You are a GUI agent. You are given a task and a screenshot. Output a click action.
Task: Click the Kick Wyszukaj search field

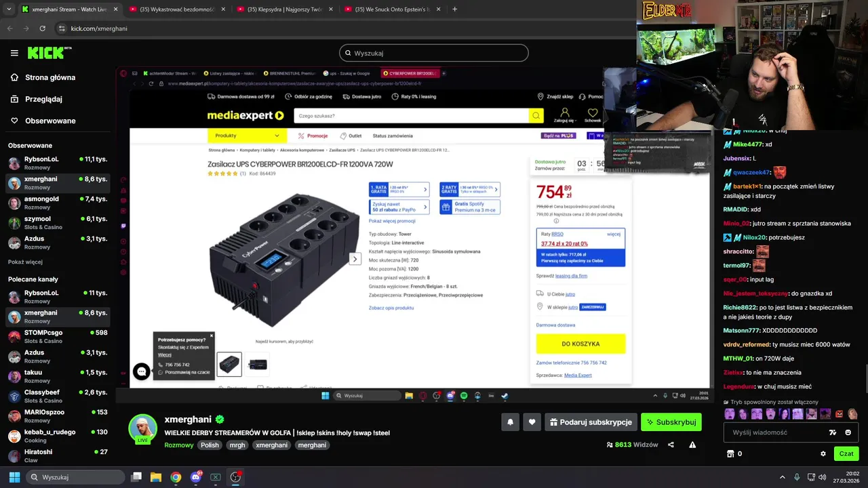(x=434, y=53)
